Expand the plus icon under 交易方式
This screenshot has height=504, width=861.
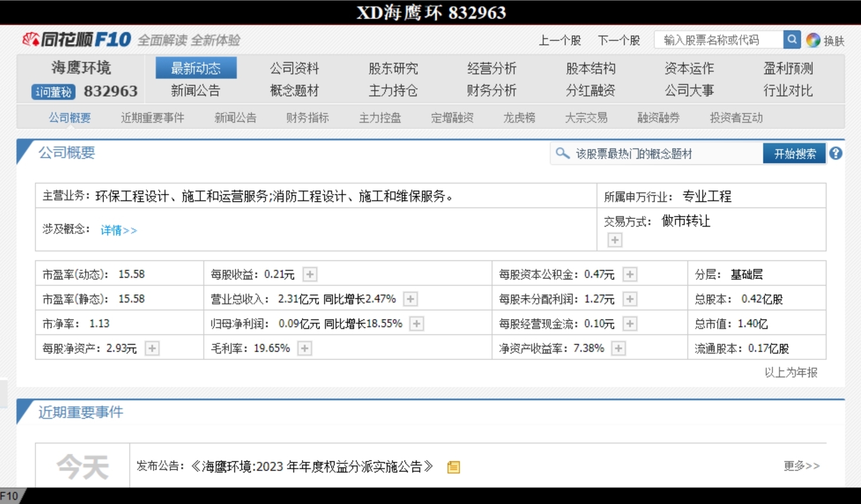click(615, 240)
